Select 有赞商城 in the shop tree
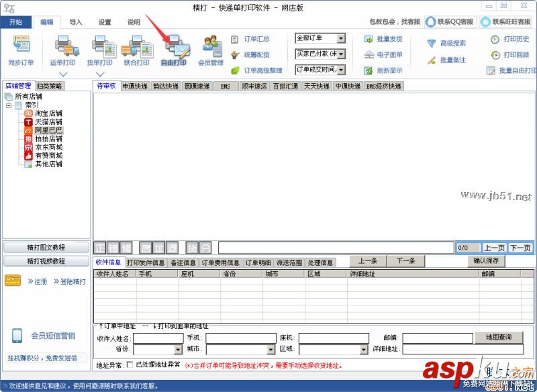The height and width of the screenshot is (392, 537). coord(48,156)
